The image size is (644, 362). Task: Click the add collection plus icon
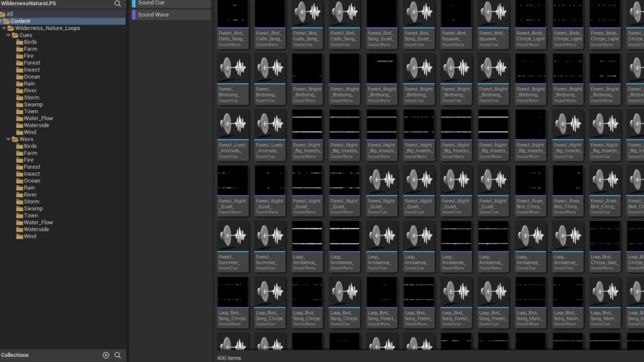click(x=106, y=355)
